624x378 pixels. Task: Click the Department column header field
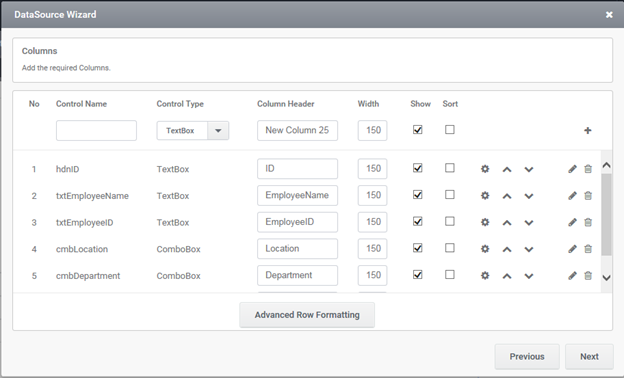point(297,275)
